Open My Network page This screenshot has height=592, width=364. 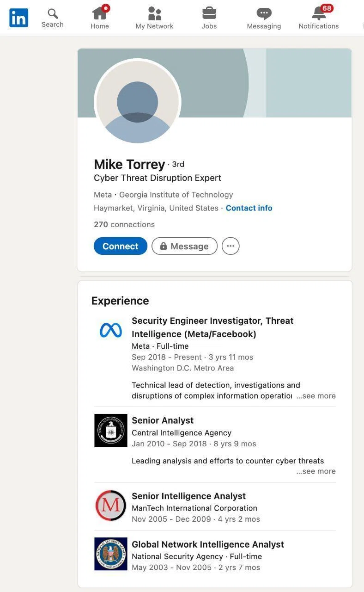tap(154, 18)
